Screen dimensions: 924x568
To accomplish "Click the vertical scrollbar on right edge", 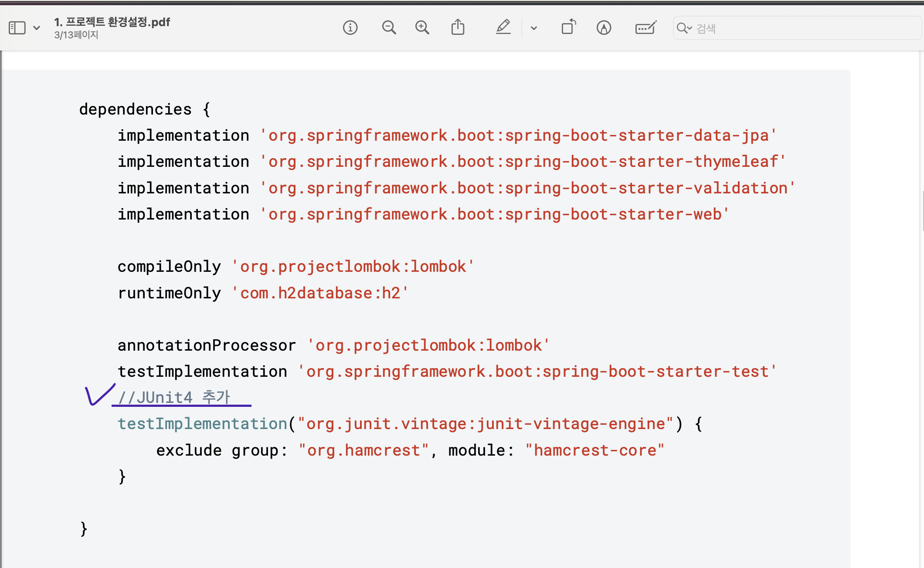I will [x=922, y=211].
